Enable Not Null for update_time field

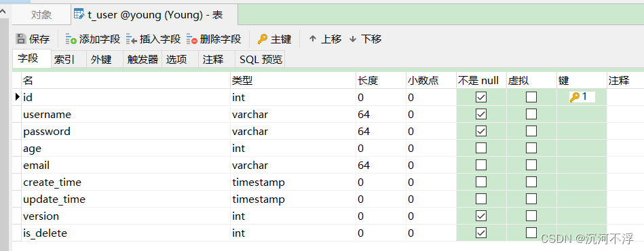[x=481, y=199]
